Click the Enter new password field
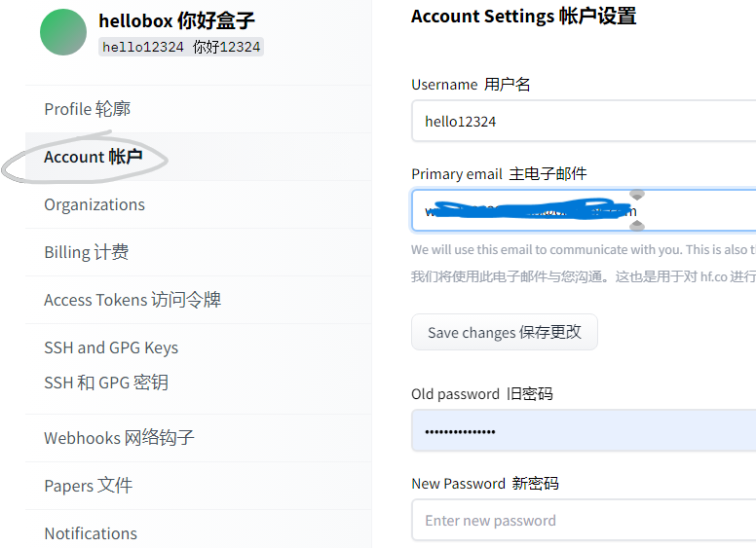The height and width of the screenshot is (548, 756). (x=585, y=521)
